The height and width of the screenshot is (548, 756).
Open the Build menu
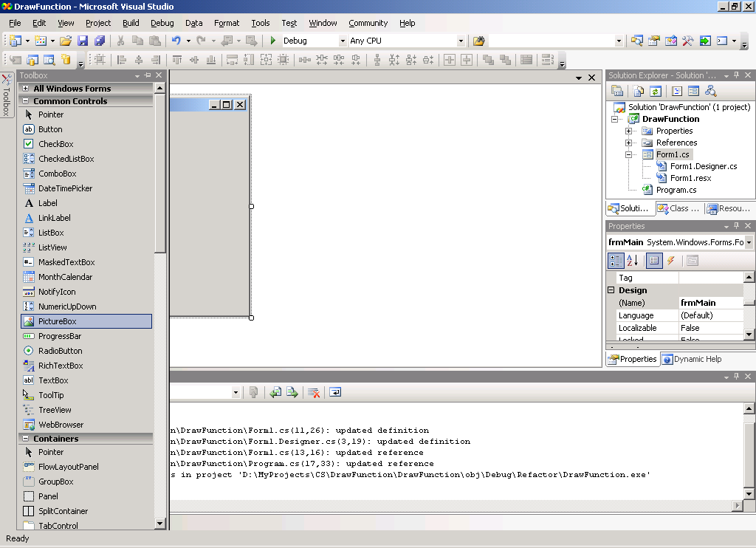click(x=131, y=23)
